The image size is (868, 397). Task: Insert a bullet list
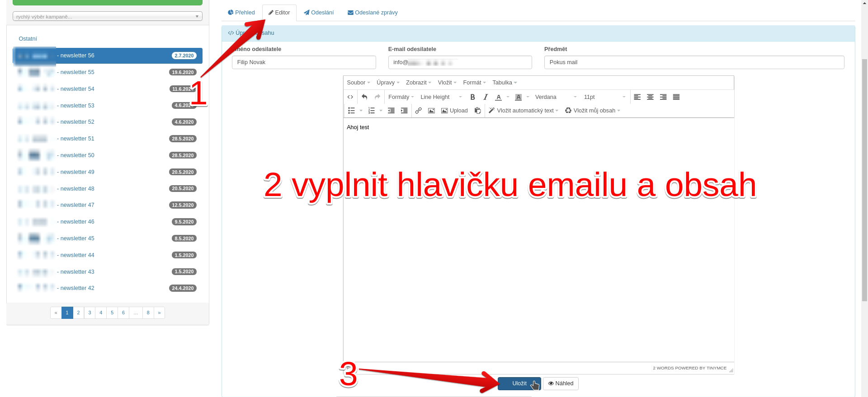(351, 111)
